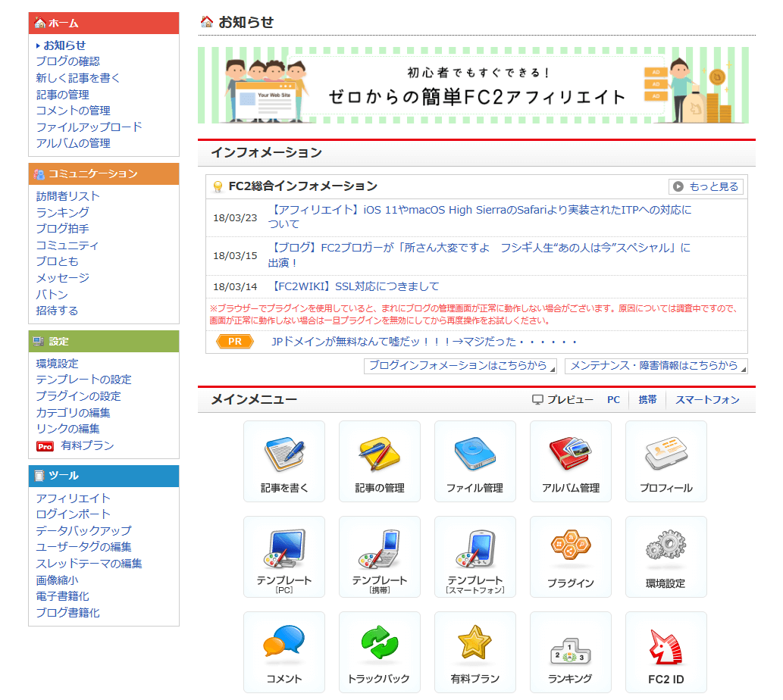Viewport: 783px width, 700px height.
Task: Select the テンプレート [スマートフォン] icon
Action: tap(475, 556)
